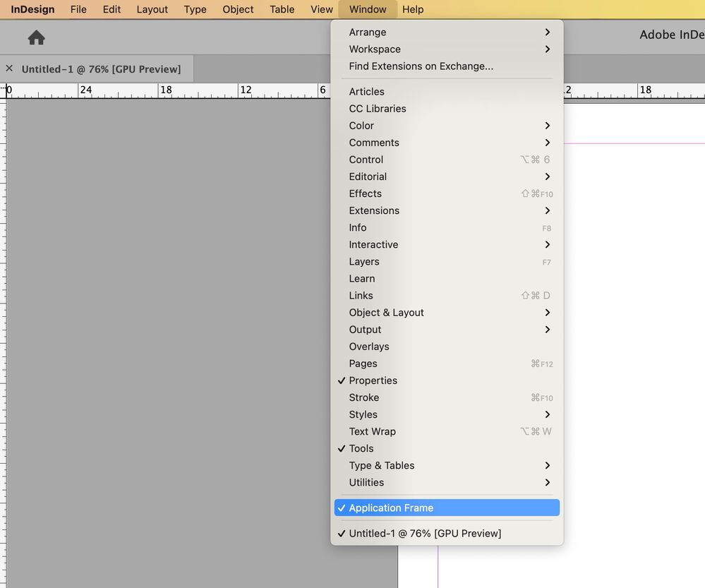Expand the Editorial submenu
Image resolution: width=705 pixels, height=588 pixels.
point(447,176)
